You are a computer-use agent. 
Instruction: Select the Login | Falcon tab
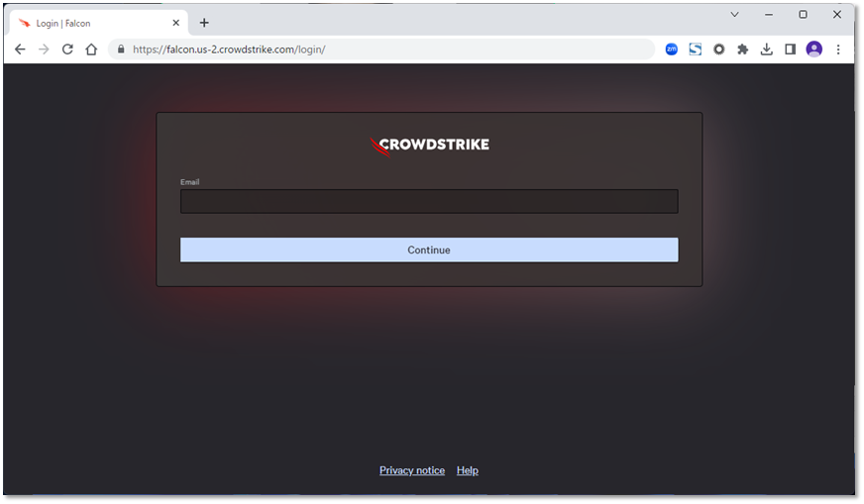coord(99,23)
